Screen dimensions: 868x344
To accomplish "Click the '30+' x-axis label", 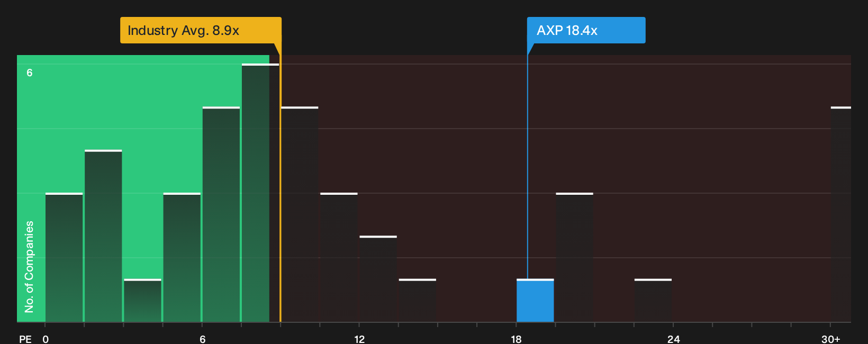I will (830, 339).
